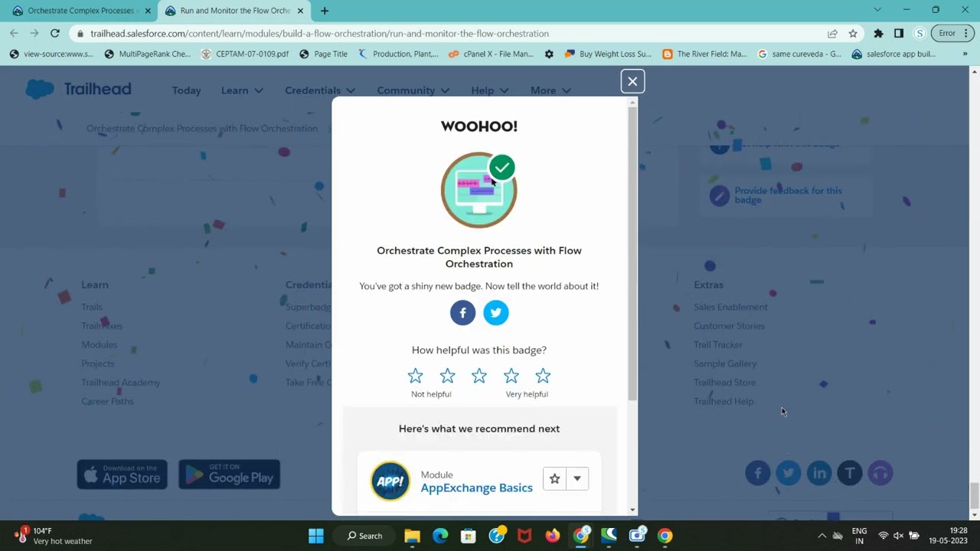Expand the More navigation menu
Screen dimensions: 980x551
click(x=550, y=90)
